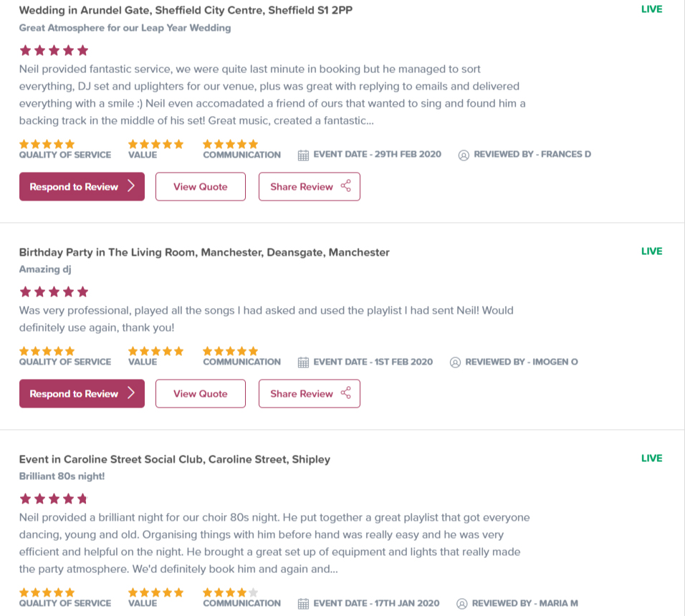Click Communication stars on Brilliant 80s night review
The height and width of the screenshot is (616, 685).
[x=230, y=592]
